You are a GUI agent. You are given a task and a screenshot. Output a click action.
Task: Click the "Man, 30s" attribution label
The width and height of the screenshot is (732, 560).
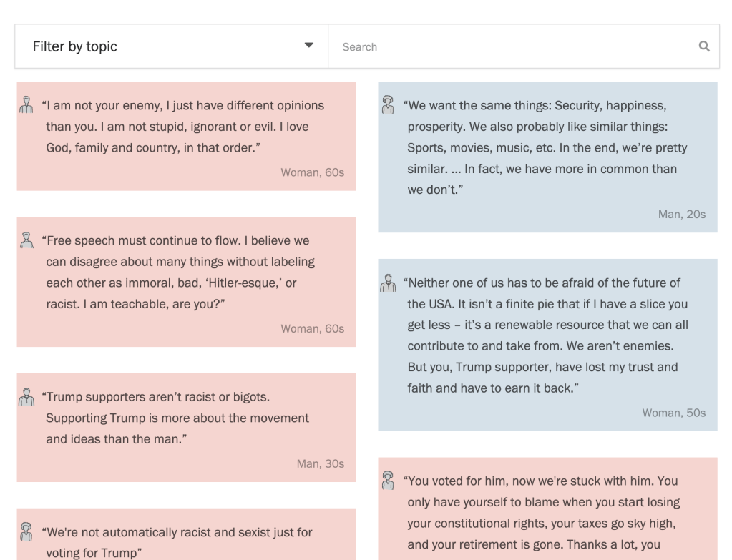tap(321, 463)
